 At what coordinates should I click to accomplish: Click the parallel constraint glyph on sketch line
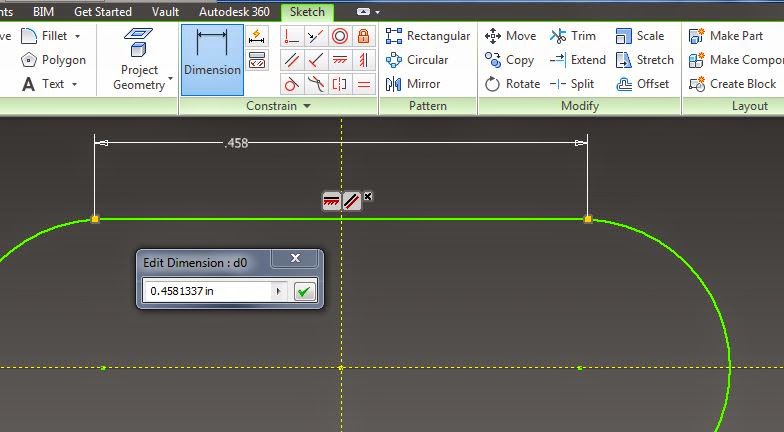(x=352, y=202)
